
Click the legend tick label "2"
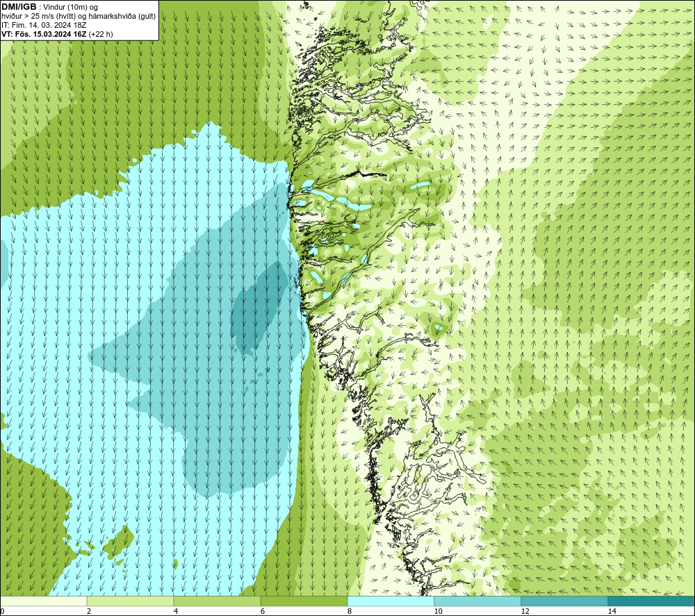click(x=89, y=612)
